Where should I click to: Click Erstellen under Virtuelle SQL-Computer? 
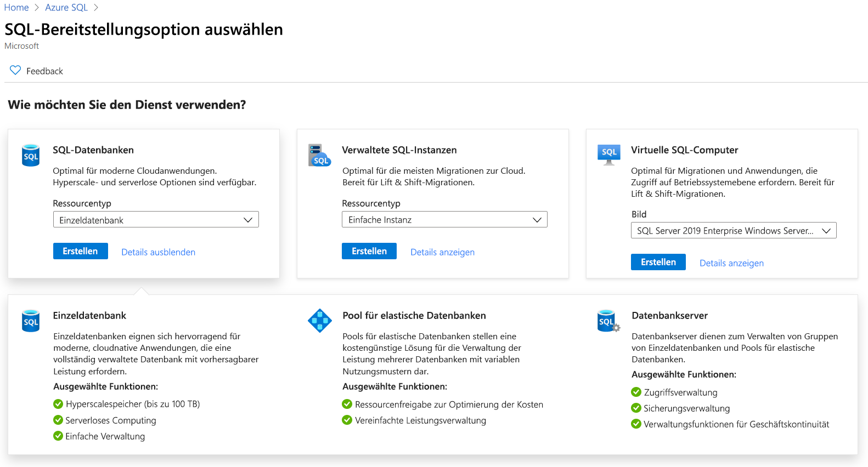658,262
